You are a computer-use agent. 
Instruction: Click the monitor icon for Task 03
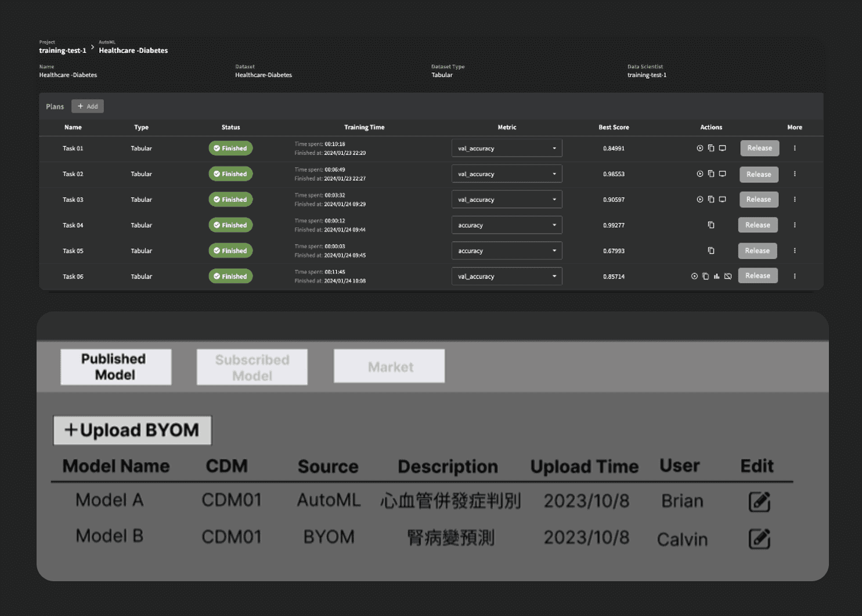(723, 200)
